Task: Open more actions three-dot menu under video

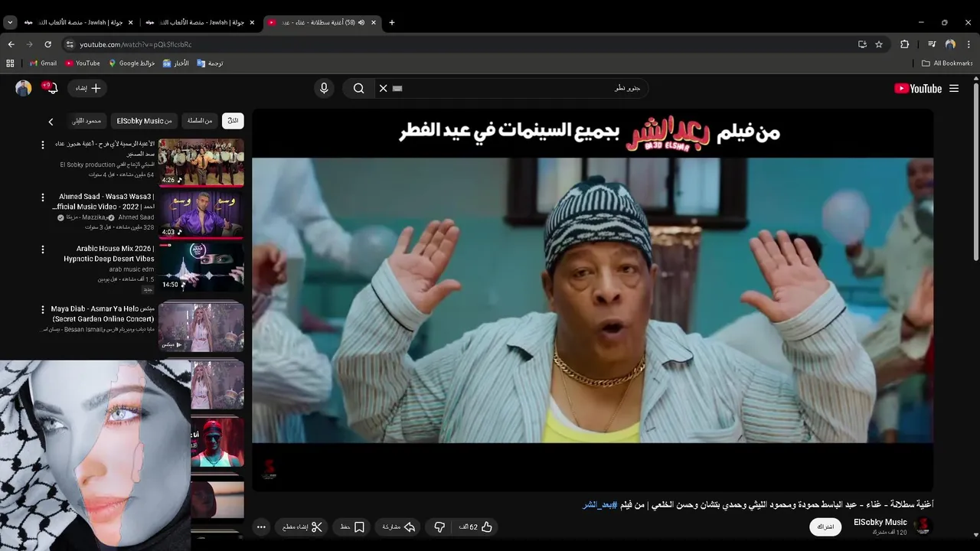Action: [x=261, y=527]
